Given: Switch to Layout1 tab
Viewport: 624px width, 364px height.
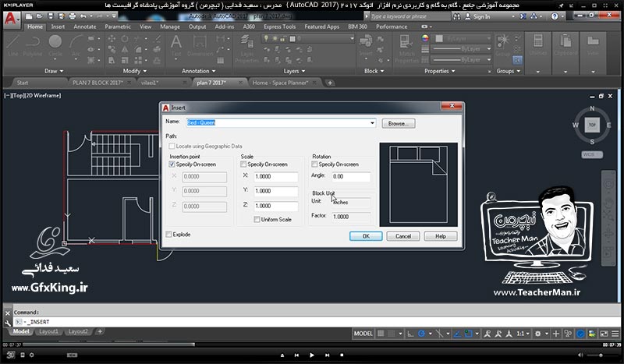Looking at the screenshot, I should pos(48,331).
